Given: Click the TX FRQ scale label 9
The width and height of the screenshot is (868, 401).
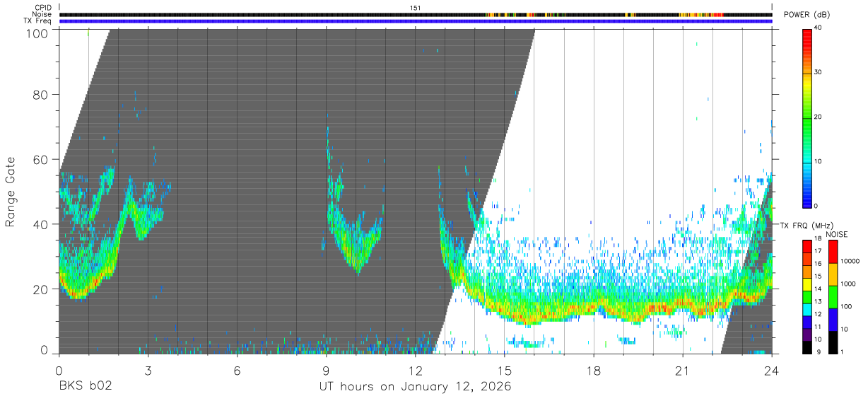Looking at the screenshot, I should pos(817,351).
